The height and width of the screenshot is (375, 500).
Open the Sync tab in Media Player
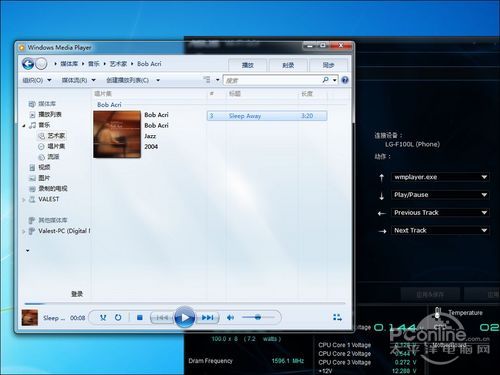point(328,65)
